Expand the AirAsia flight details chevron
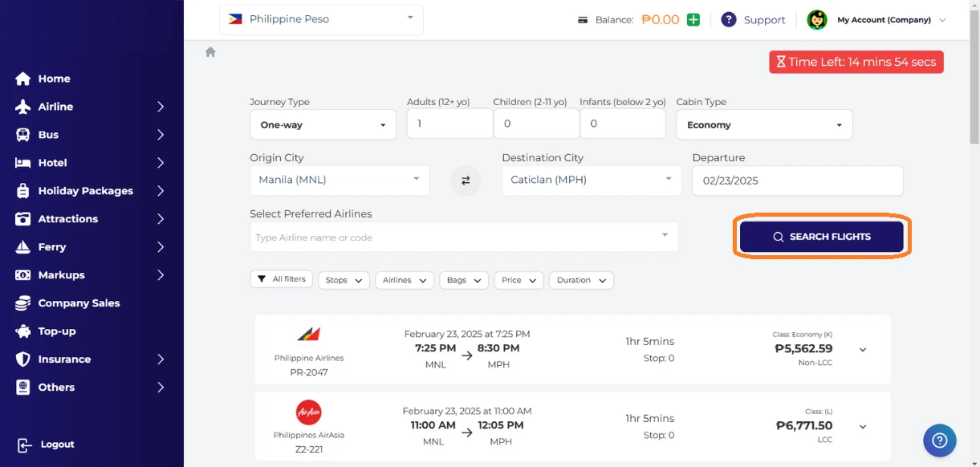The image size is (980, 467). [863, 427]
